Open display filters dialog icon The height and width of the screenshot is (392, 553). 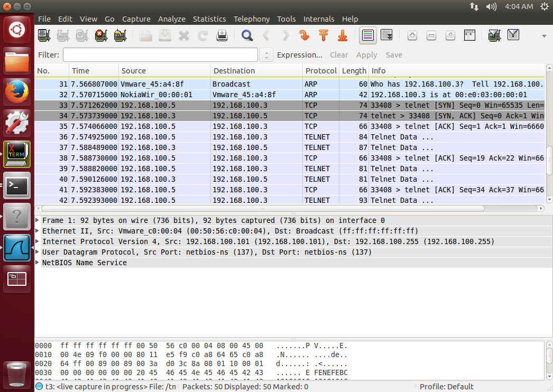513,35
